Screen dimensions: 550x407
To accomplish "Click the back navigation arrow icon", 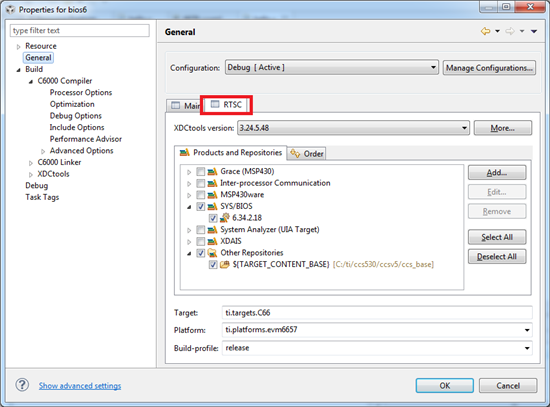I will (x=485, y=31).
